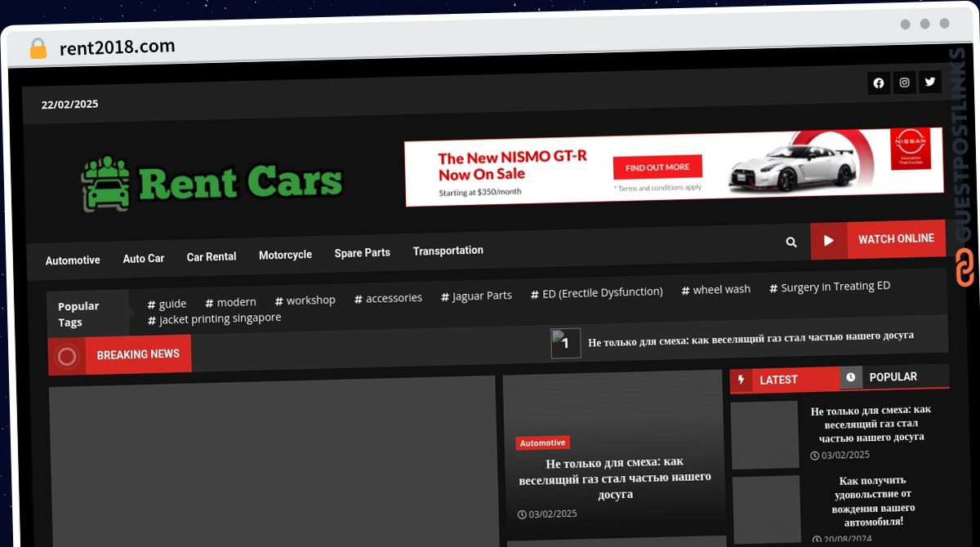Navigate to the Transportation menu item

[448, 251]
